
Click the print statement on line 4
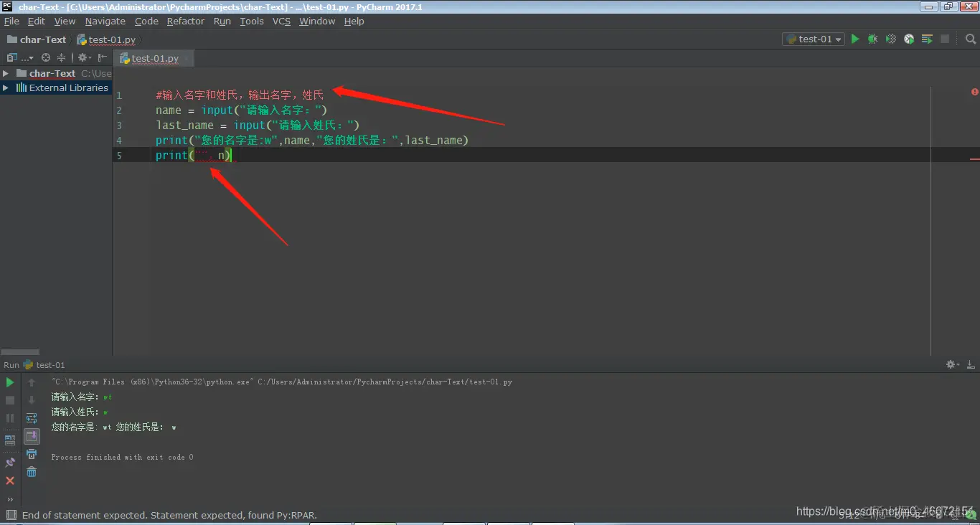312,140
